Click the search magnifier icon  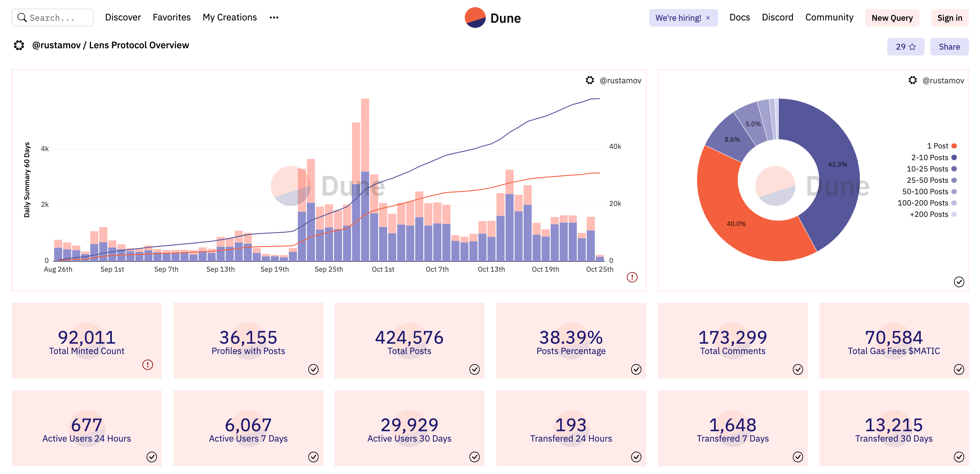[22, 18]
